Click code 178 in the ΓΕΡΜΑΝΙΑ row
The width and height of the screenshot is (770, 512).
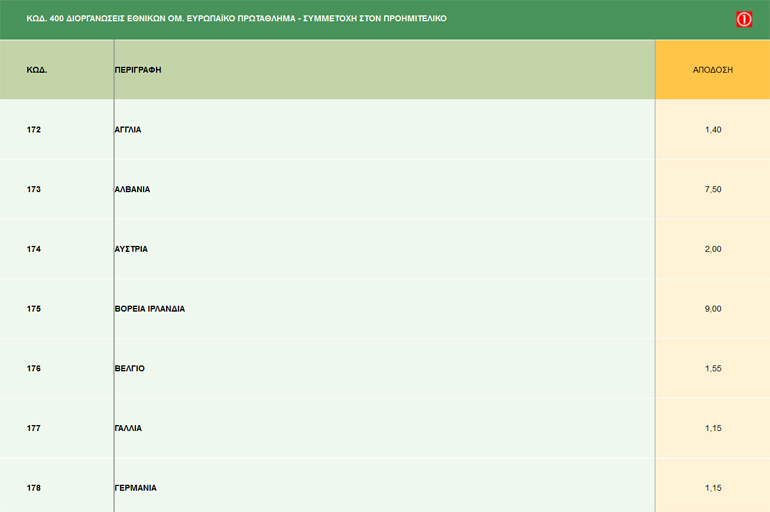(x=34, y=488)
